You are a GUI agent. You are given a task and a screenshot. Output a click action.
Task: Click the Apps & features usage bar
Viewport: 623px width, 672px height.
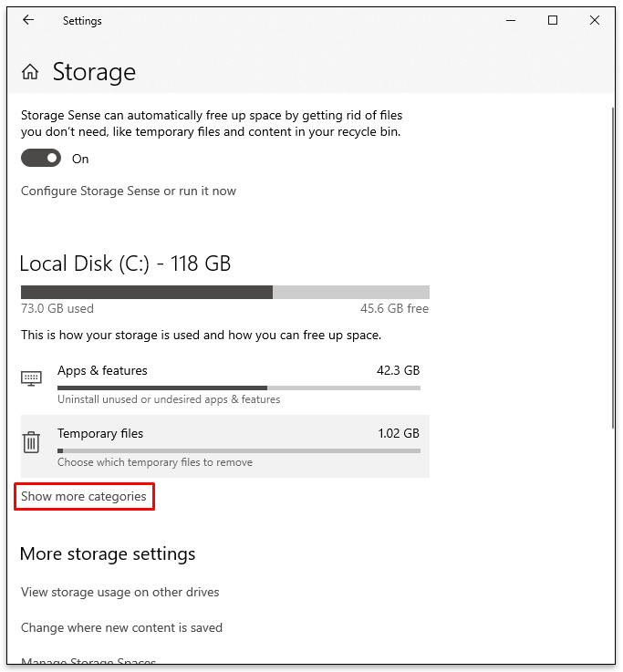coord(239,388)
